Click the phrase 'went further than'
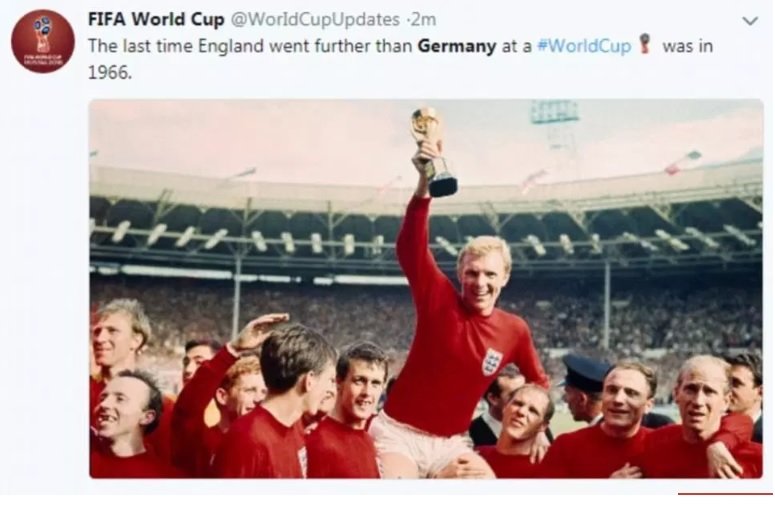 (x=341, y=46)
